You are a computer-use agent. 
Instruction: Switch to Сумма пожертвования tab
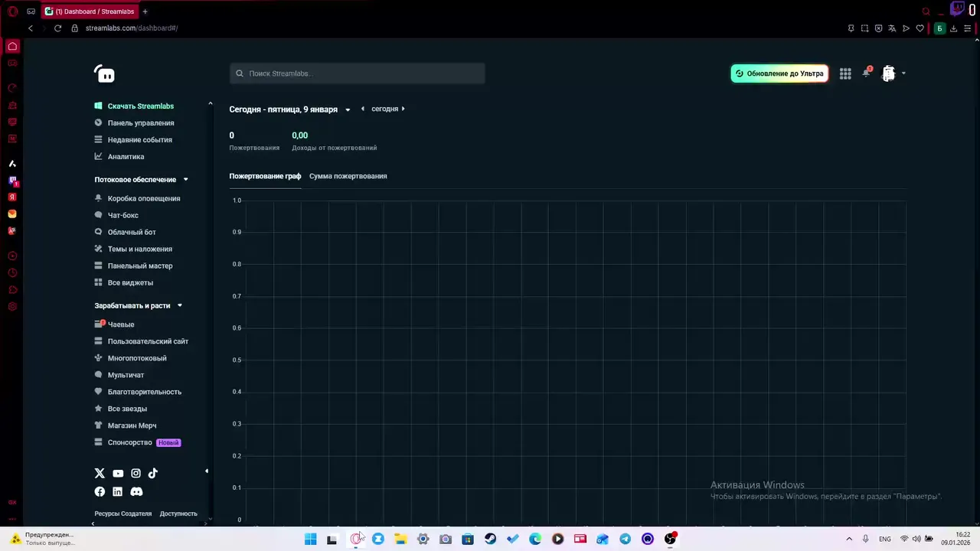348,176
